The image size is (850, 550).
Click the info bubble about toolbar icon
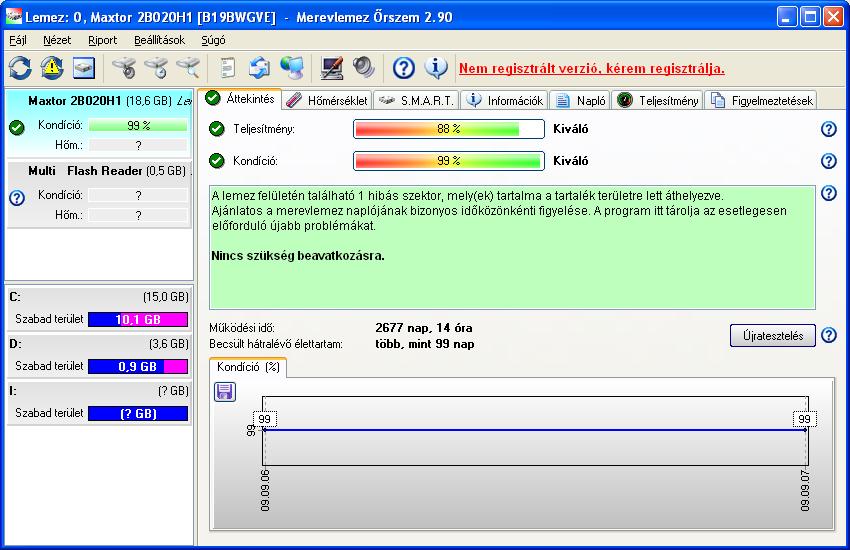tap(435, 68)
